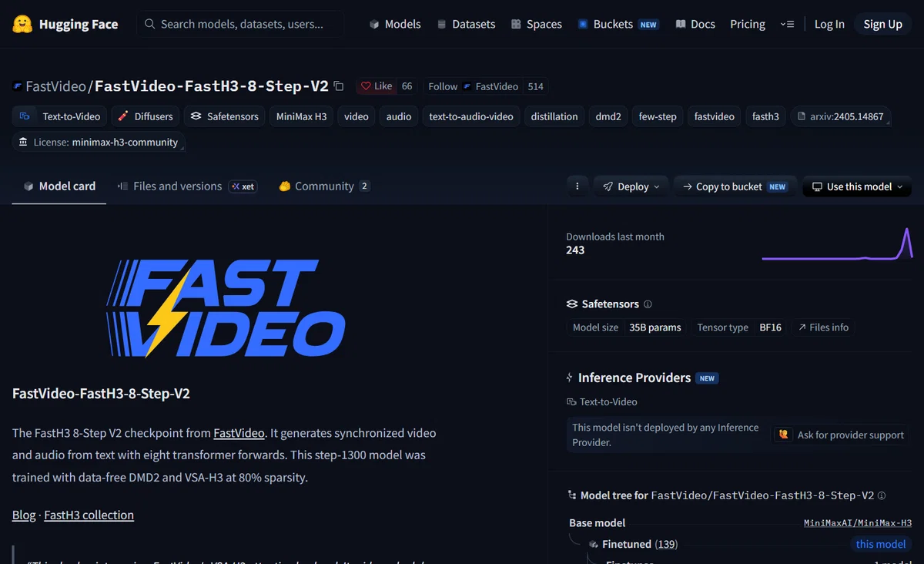This screenshot has width=924, height=564.
Task: Click the downloads last month chart
Action: pos(837,243)
